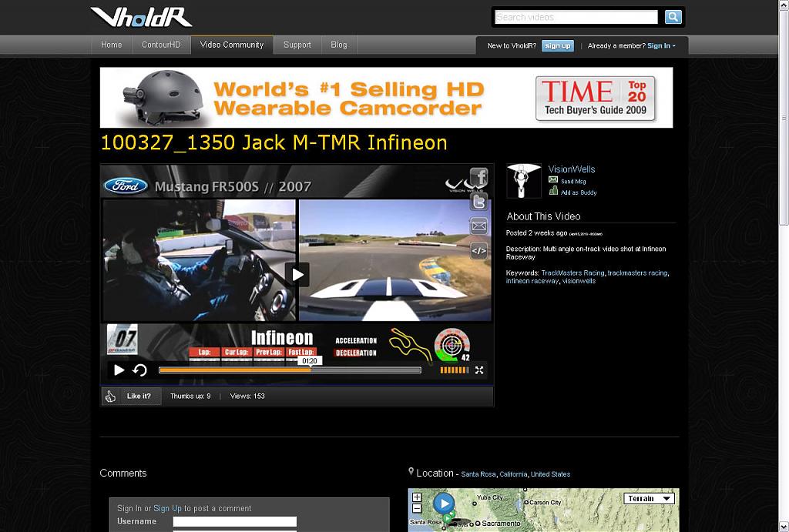Expand the Sign In dropdown

[x=661, y=45]
